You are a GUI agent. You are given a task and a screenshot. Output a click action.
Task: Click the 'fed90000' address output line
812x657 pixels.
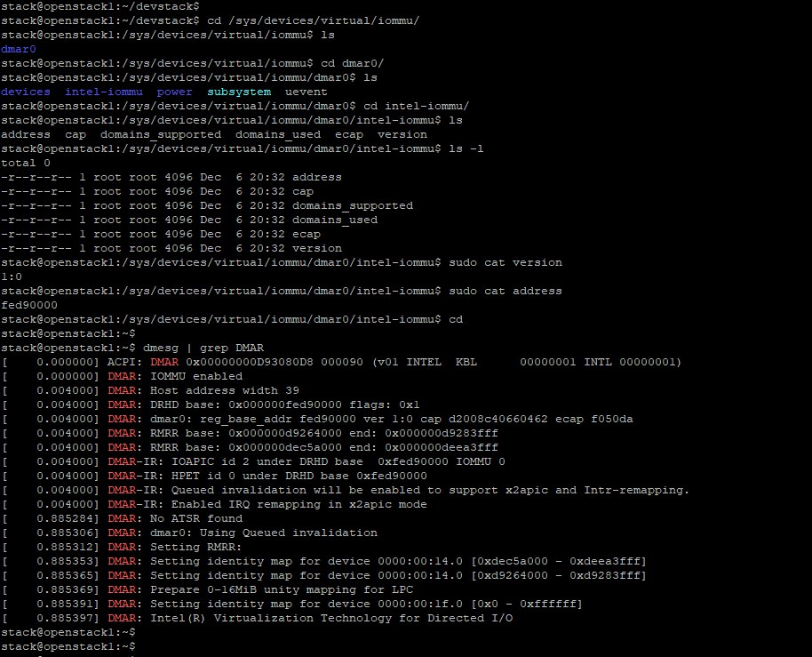point(29,305)
